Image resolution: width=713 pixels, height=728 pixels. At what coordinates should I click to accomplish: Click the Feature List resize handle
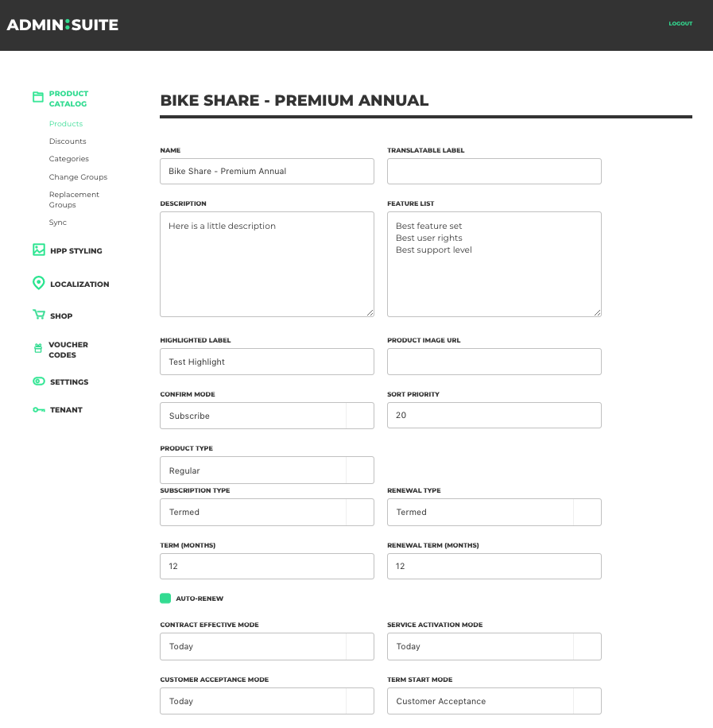(597, 312)
